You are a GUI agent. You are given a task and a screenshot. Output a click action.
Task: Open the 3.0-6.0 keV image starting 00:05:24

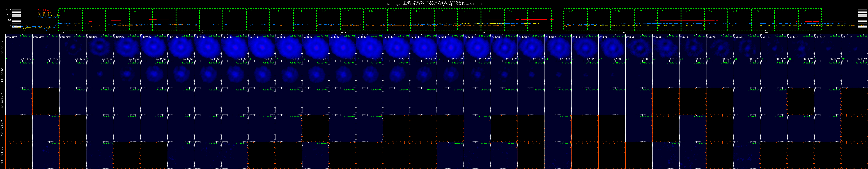(801, 48)
